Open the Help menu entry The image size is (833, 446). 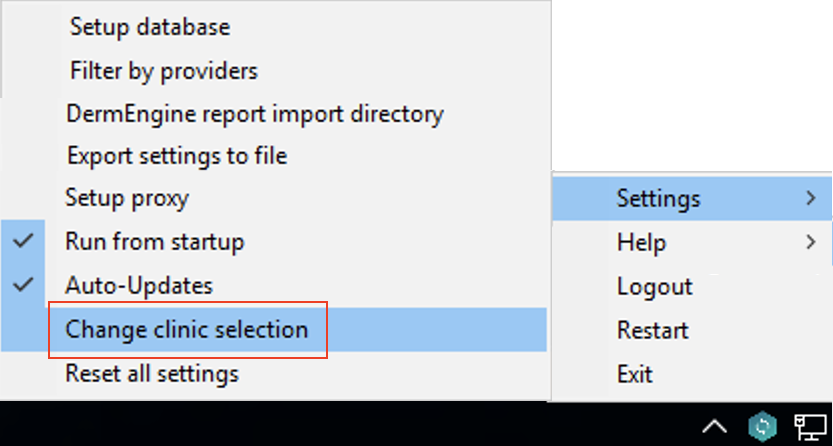tap(642, 242)
